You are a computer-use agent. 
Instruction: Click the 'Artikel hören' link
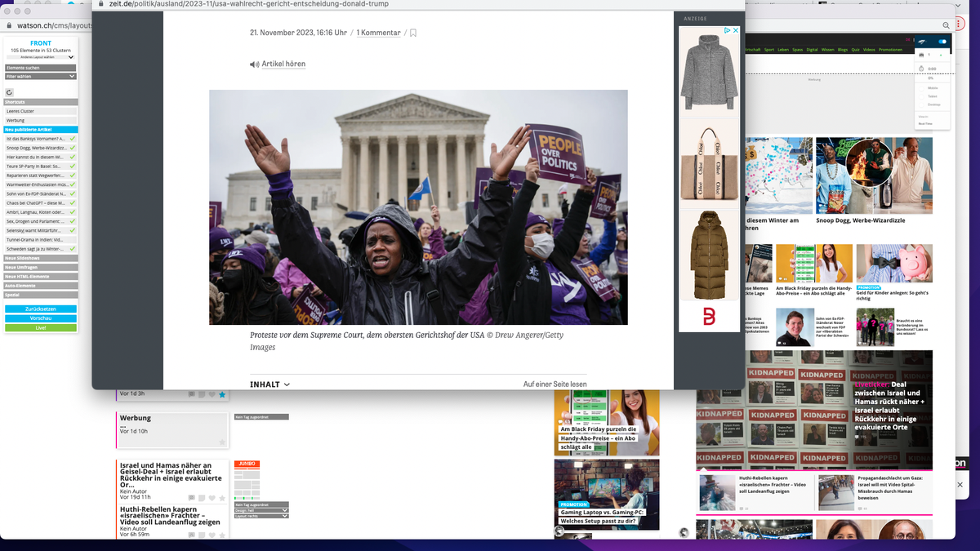[x=283, y=64]
